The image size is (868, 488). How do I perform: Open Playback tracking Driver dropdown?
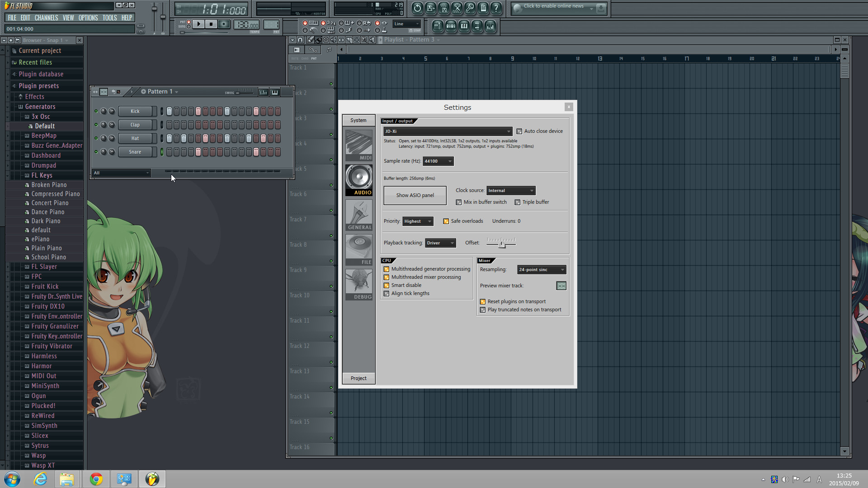click(440, 243)
